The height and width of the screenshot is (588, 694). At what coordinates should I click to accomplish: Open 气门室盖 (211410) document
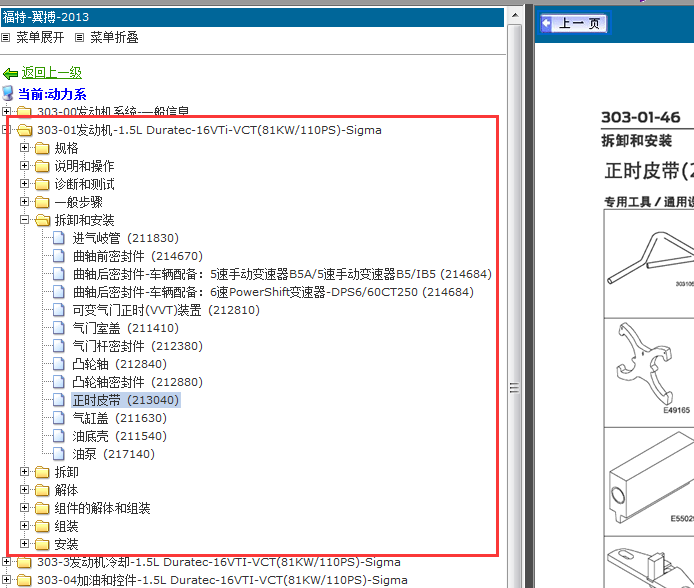[x=126, y=328]
